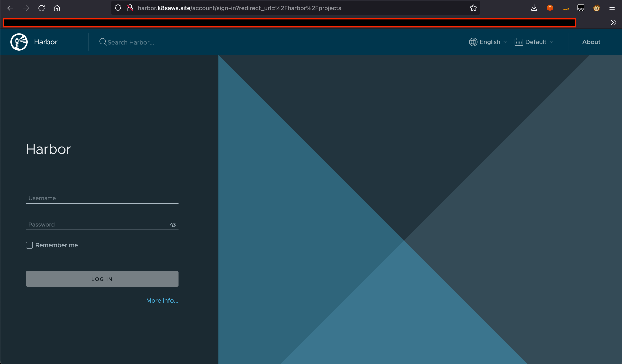This screenshot has width=622, height=364.
Task: Open tracking protection shield icon
Action: (x=118, y=8)
